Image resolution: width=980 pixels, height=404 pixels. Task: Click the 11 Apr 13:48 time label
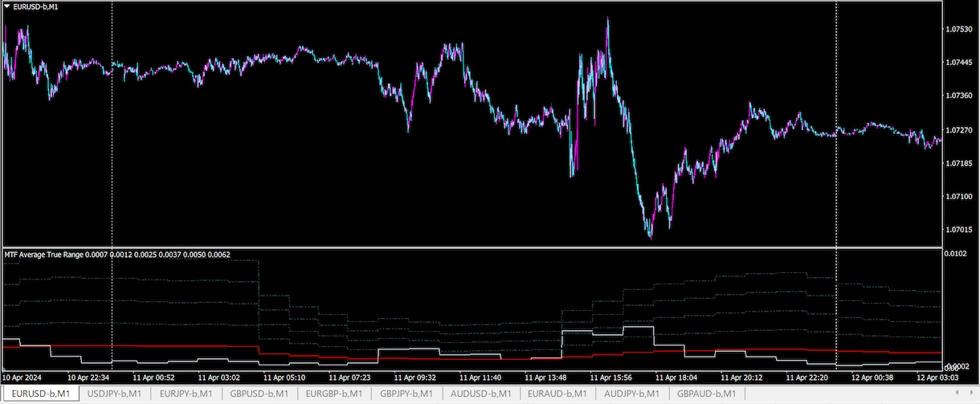(546, 377)
